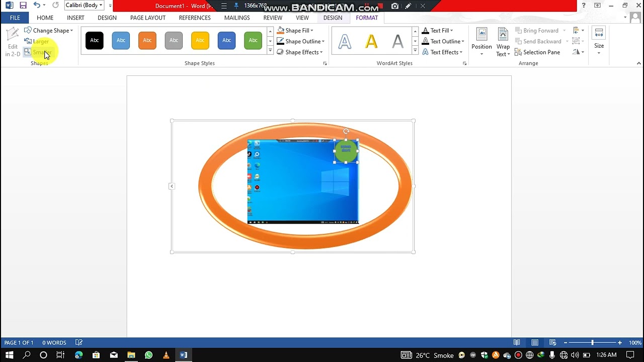Open the Text Outline dropdown
644x362 pixels.
point(442,41)
